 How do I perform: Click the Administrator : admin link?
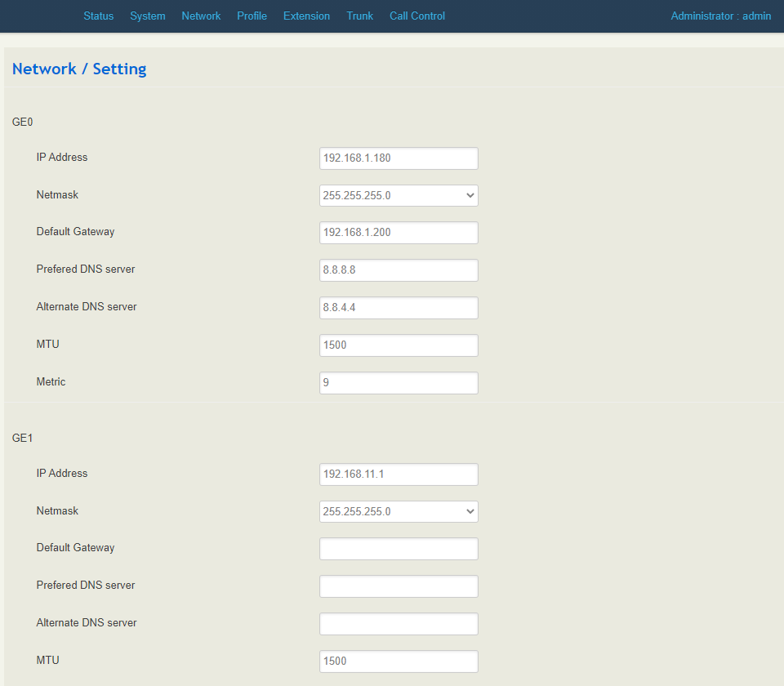720,16
